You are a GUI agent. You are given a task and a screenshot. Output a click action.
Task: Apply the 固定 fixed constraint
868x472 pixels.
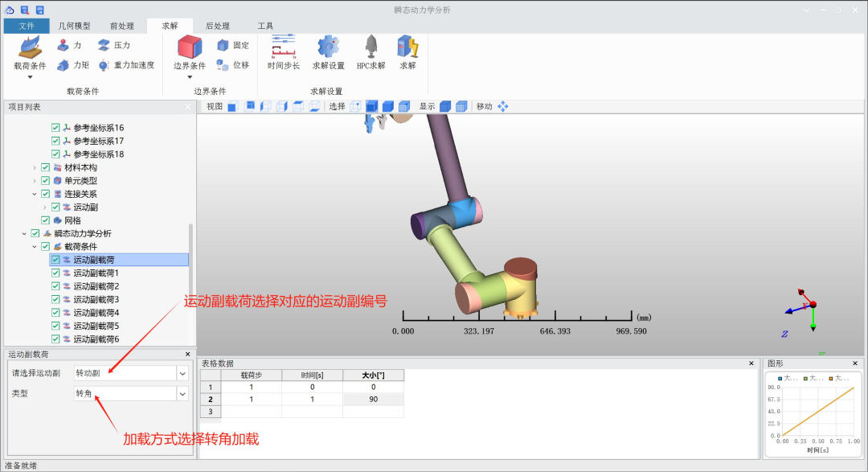232,45
